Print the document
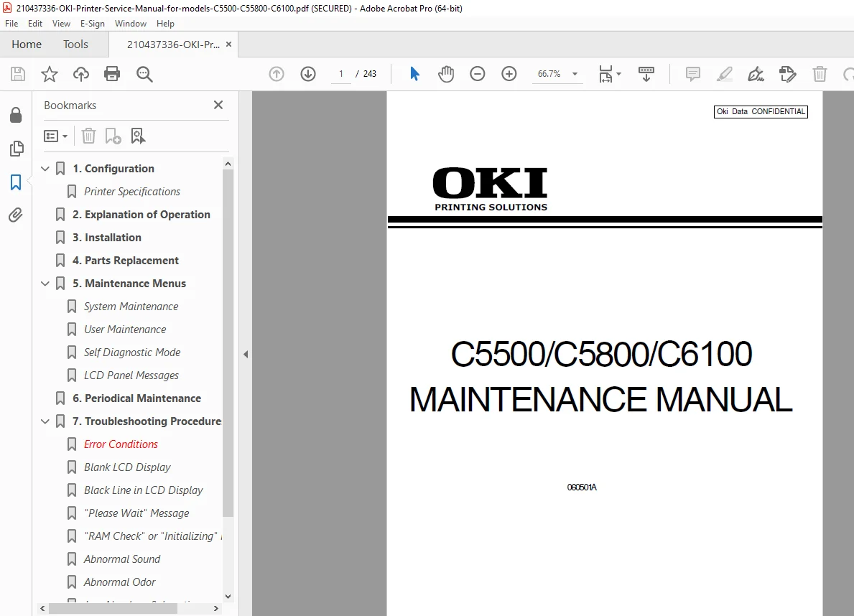 [x=112, y=73]
